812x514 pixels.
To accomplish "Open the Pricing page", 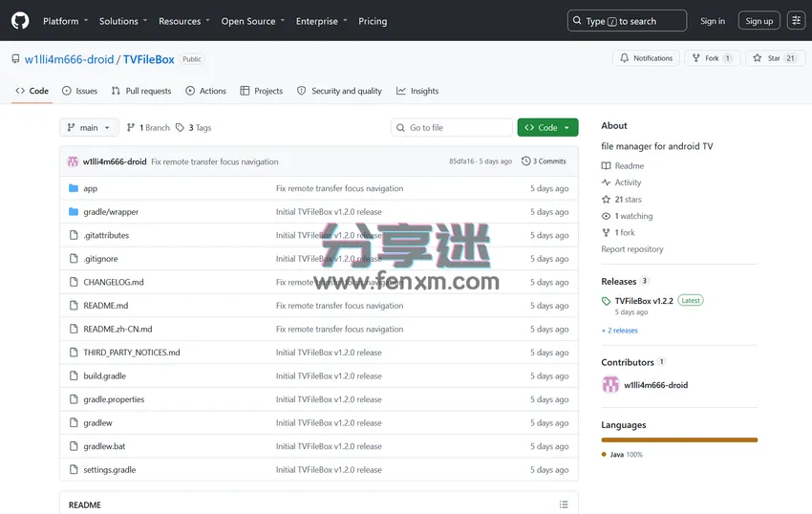I will pos(373,21).
